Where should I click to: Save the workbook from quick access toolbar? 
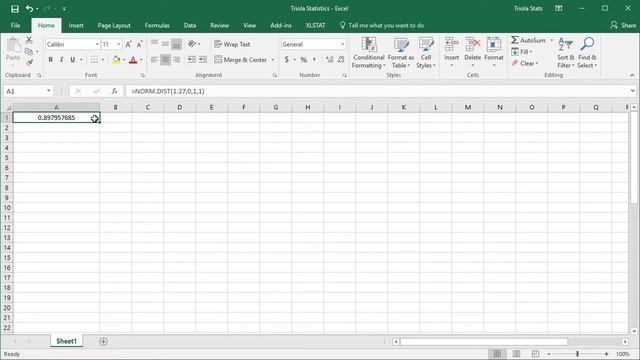(x=15, y=9)
